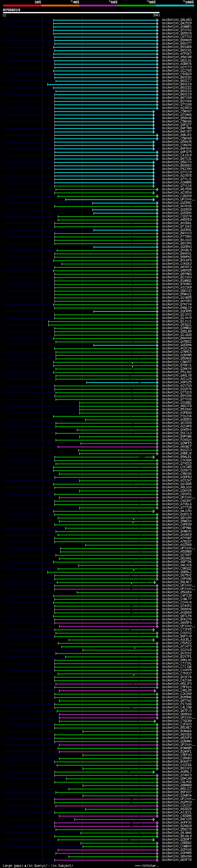Select hit UniRef100_A4RVE9
197x868 pixels.
click(x=177, y=220)
